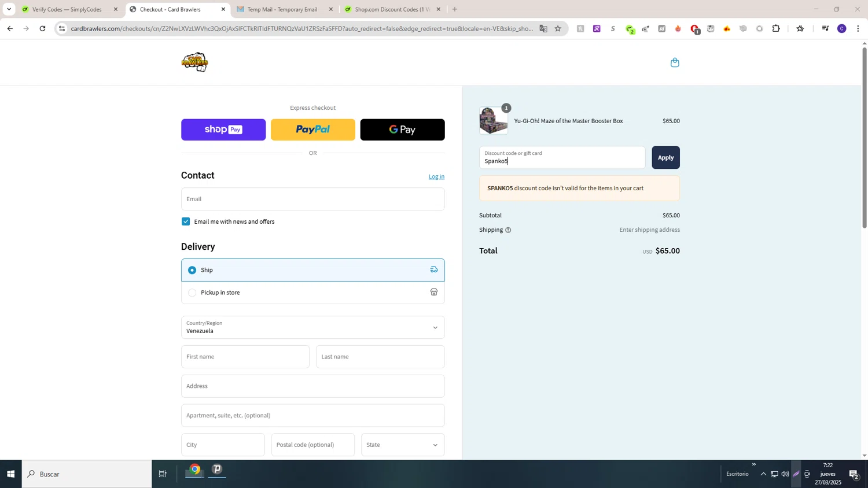Viewport: 868px width, 488px height.
Task: Focus the Last name field
Action: click(x=380, y=357)
